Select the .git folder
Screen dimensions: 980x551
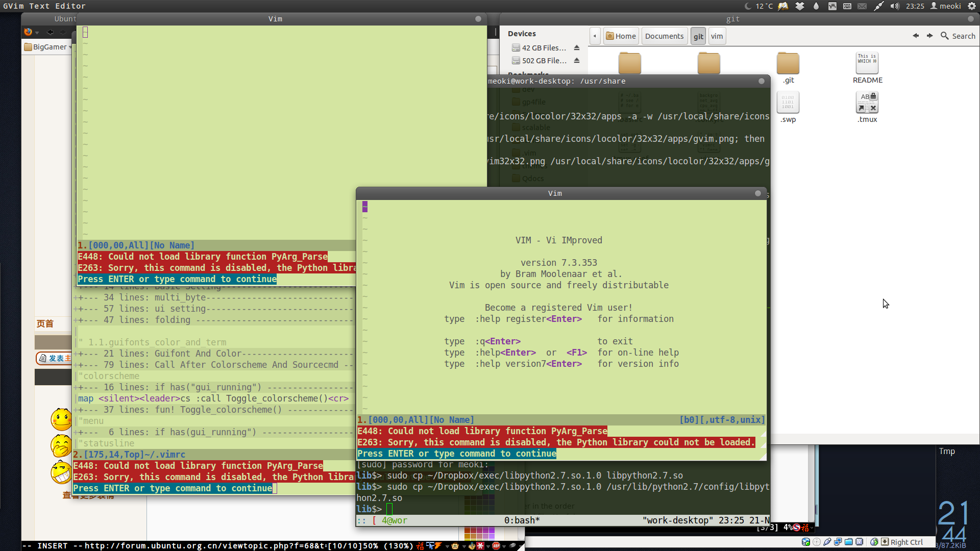point(788,68)
